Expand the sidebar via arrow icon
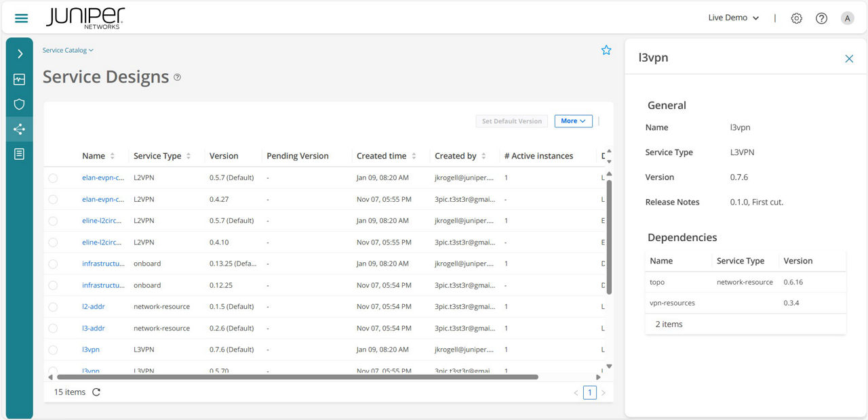 click(19, 54)
